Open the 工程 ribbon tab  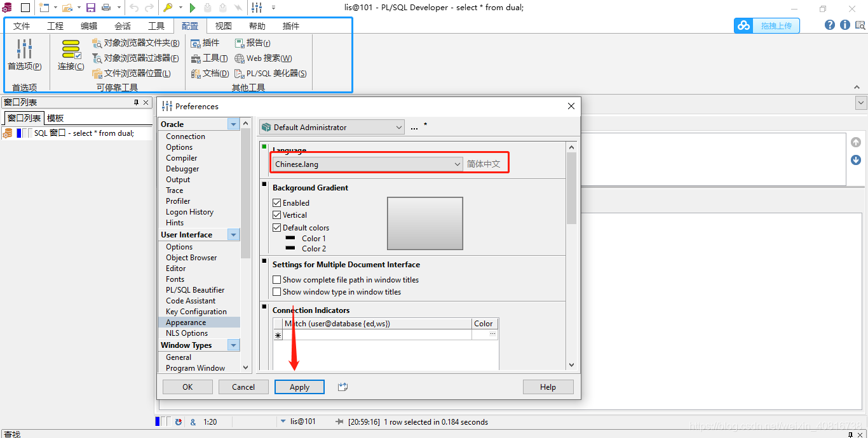coord(55,26)
